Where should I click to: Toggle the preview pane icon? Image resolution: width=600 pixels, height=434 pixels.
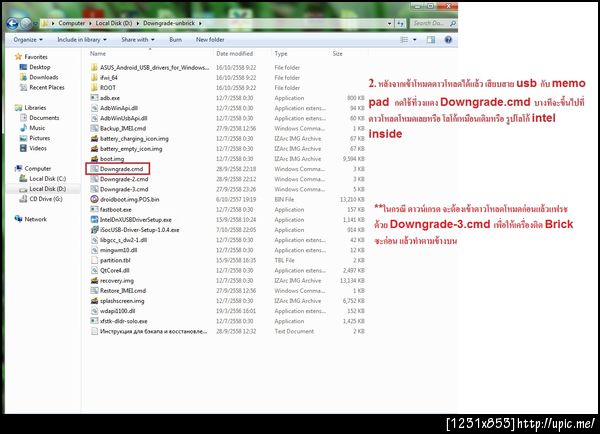pos(431,39)
